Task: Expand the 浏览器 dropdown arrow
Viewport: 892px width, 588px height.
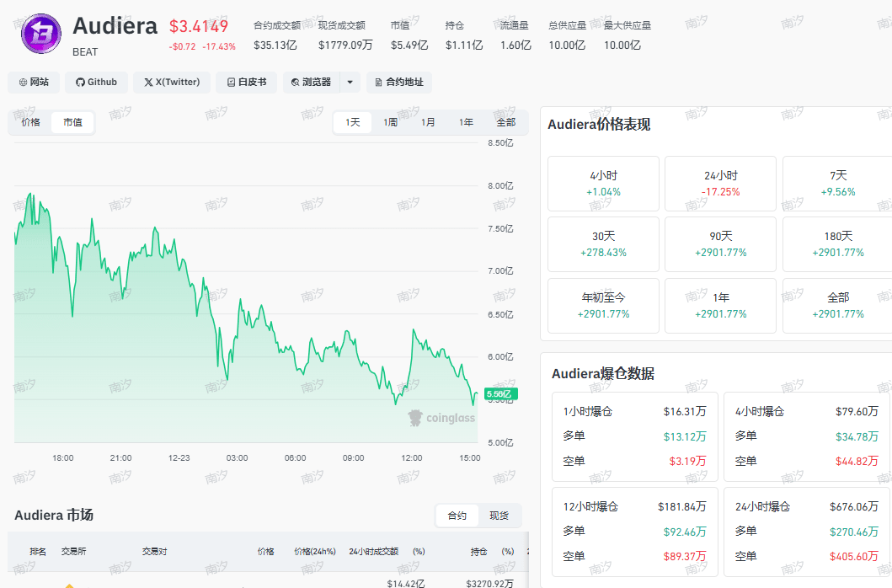Action: coord(350,83)
